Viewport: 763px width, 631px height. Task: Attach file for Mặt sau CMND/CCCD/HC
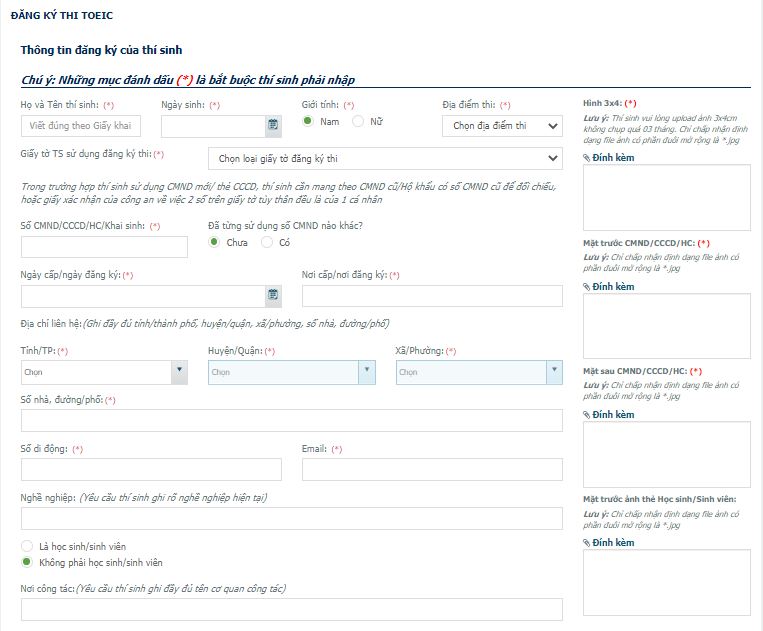(609, 414)
